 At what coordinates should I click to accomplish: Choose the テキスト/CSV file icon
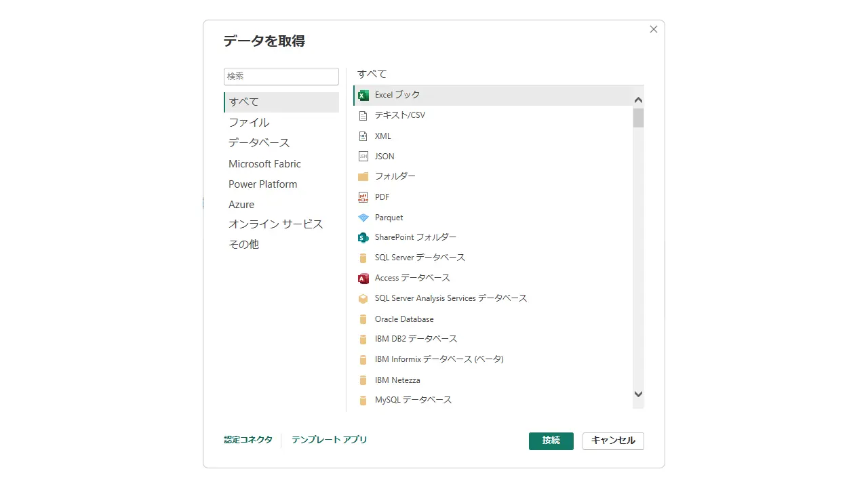click(363, 115)
